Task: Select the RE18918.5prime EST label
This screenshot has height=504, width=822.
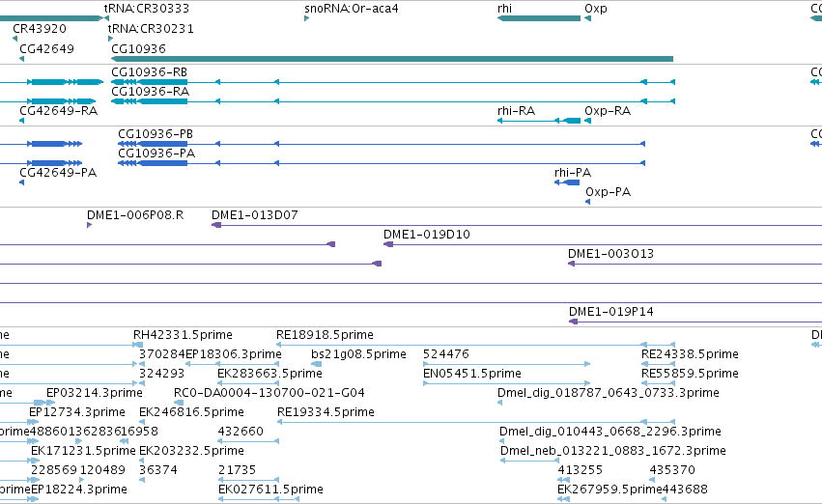Action: pyautogui.click(x=325, y=335)
